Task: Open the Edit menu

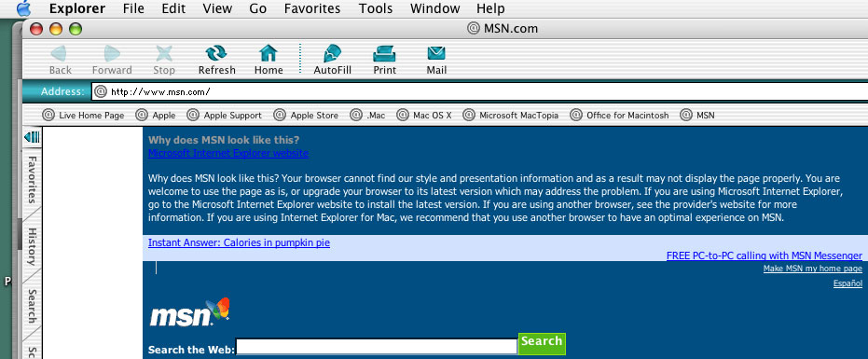Action: (x=173, y=8)
